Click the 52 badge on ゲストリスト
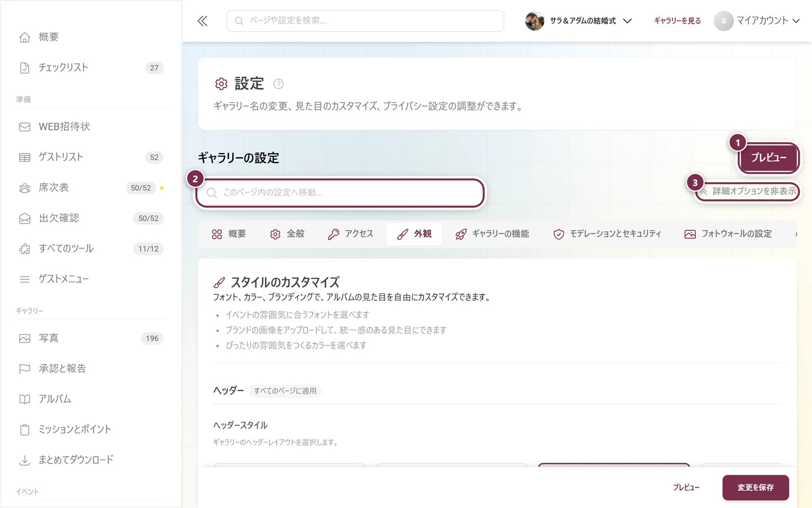Screen dimensions: 812x508 pos(155,157)
